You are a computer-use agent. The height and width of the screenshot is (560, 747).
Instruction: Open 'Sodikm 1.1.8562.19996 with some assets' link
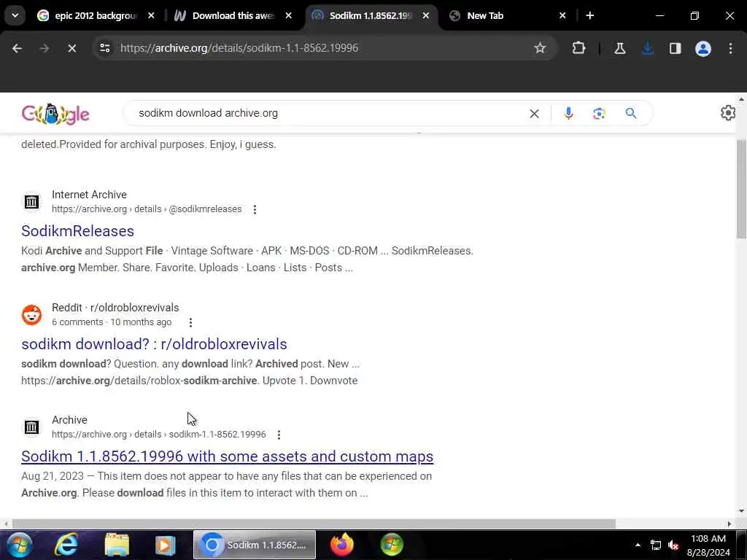[228, 456]
